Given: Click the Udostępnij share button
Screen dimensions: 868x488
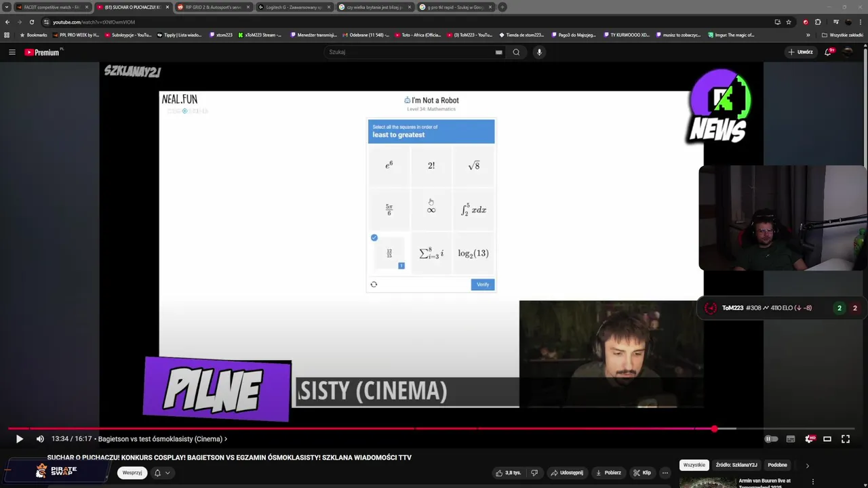Looking at the screenshot, I should tap(567, 473).
